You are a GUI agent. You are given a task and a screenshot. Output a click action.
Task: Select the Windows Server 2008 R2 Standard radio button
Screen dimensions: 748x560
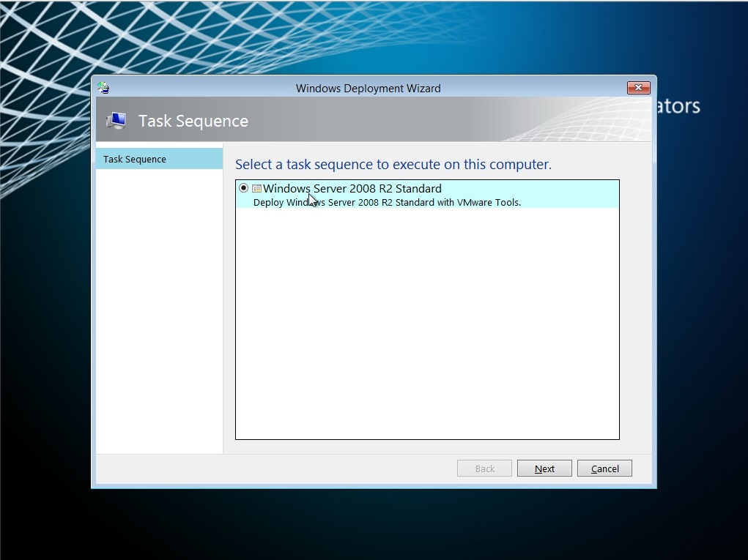(244, 188)
